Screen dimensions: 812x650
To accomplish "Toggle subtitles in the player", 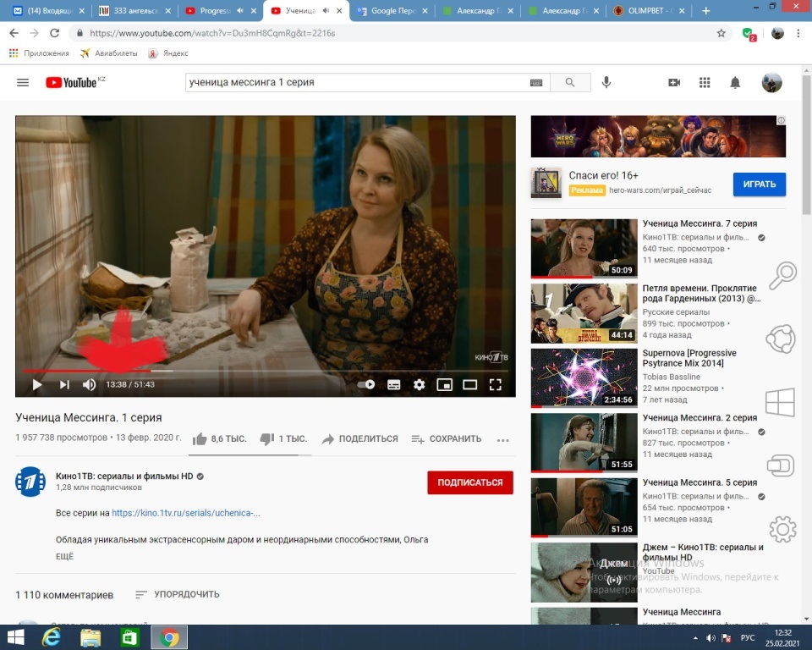I will [393, 384].
